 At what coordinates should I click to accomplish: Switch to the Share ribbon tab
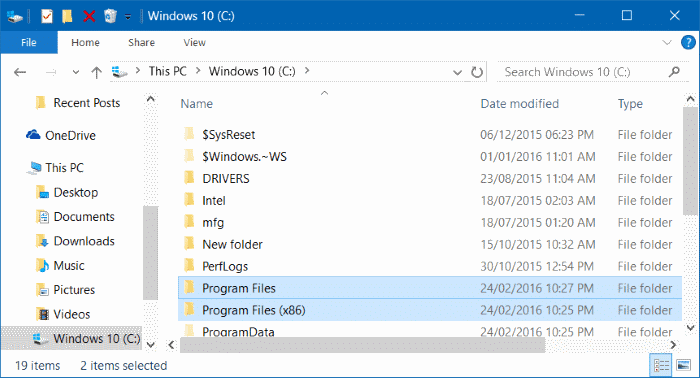142,42
